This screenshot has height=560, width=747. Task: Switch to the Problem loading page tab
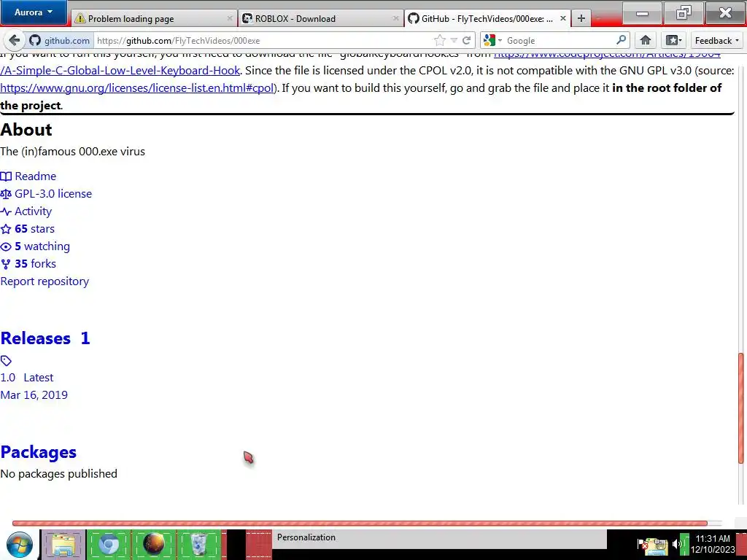pos(154,18)
